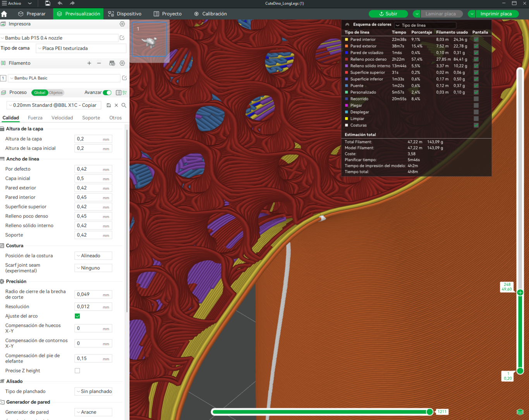Click the cube icon on Preparar
This screenshot has height=420, width=529.
[x=21, y=14]
